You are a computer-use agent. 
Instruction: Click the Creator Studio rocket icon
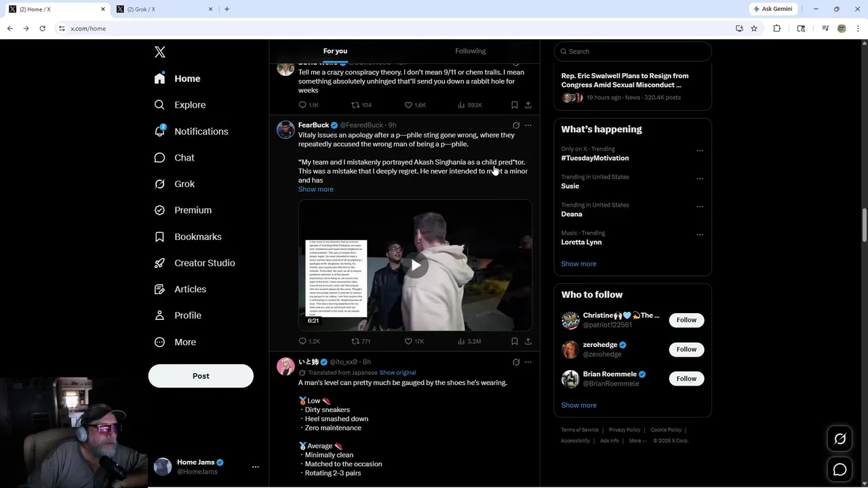pos(159,263)
